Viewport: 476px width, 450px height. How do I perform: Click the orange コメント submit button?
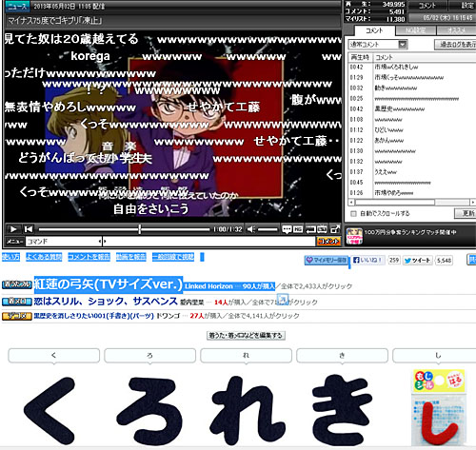(328, 242)
